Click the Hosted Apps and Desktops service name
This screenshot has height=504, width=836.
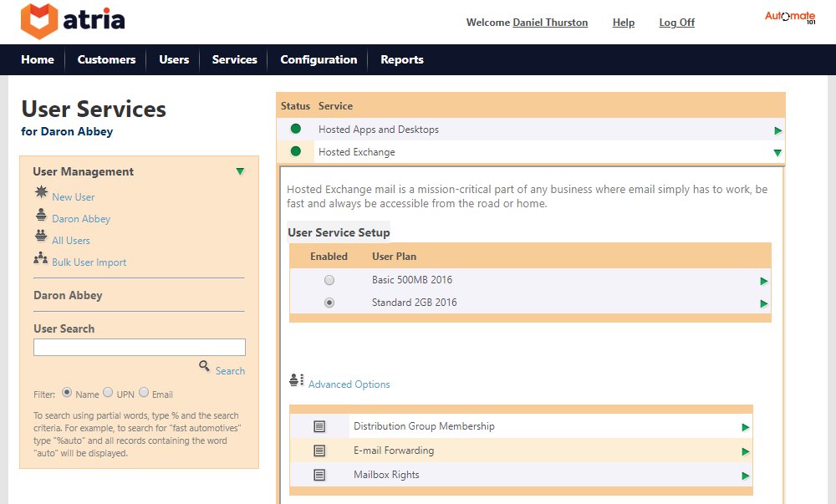(379, 130)
